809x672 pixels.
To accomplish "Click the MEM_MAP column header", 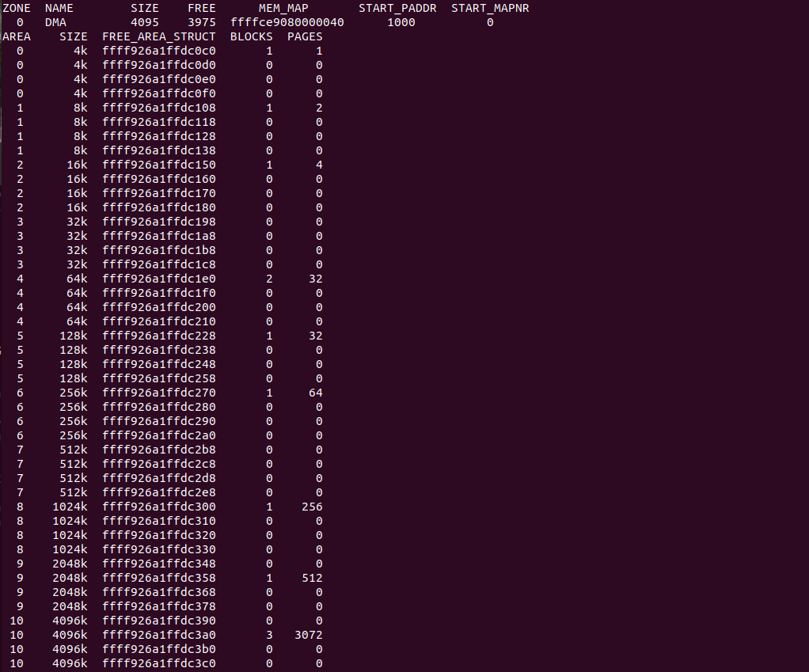I will [x=283, y=8].
